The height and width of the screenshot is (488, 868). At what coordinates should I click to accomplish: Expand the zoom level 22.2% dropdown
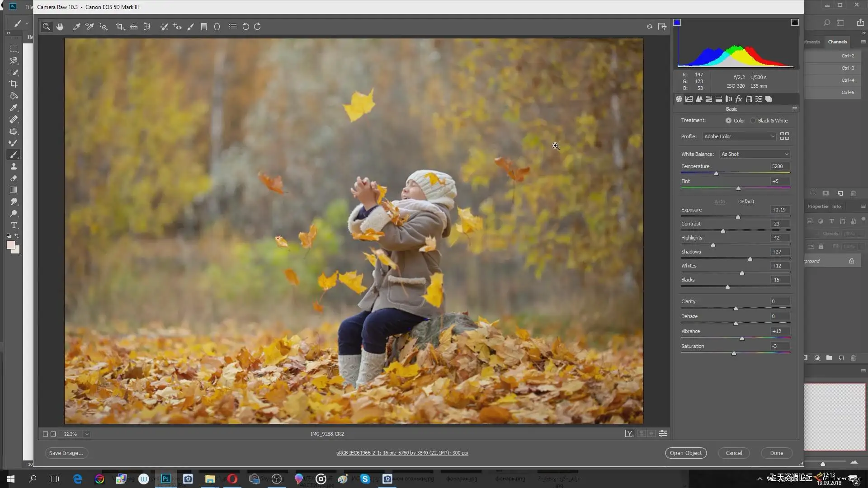coord(87,434)
